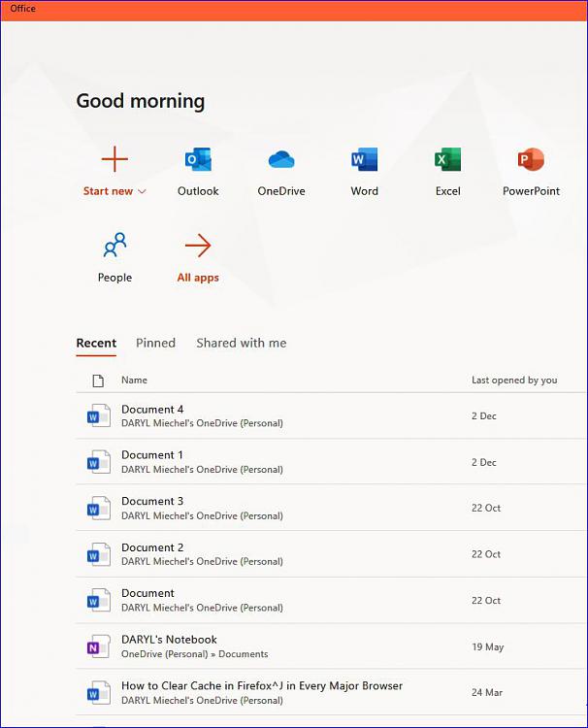The height and width of the screenshot is (728, 588).
Task: Click the Outlook label
Action: (198, 191)
